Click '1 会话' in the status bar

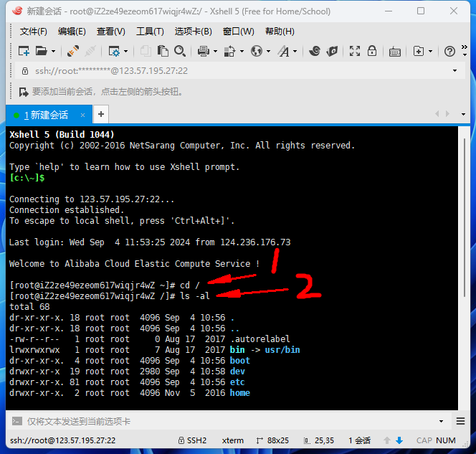(359, 440)
